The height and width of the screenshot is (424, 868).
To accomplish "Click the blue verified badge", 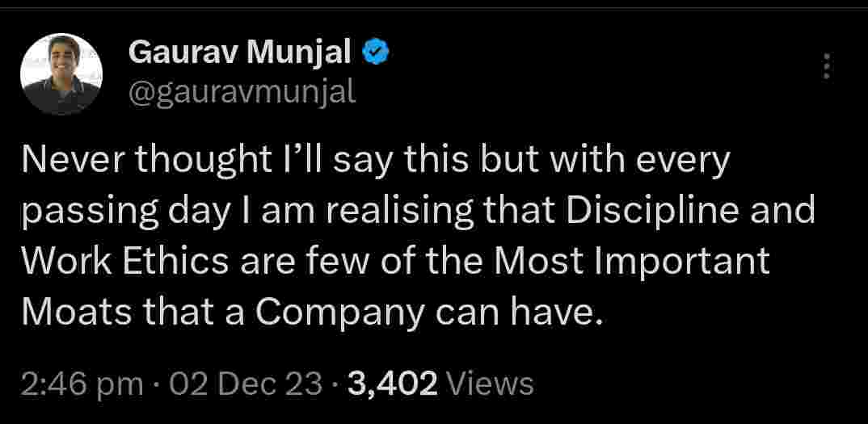I will pos(376,52).
